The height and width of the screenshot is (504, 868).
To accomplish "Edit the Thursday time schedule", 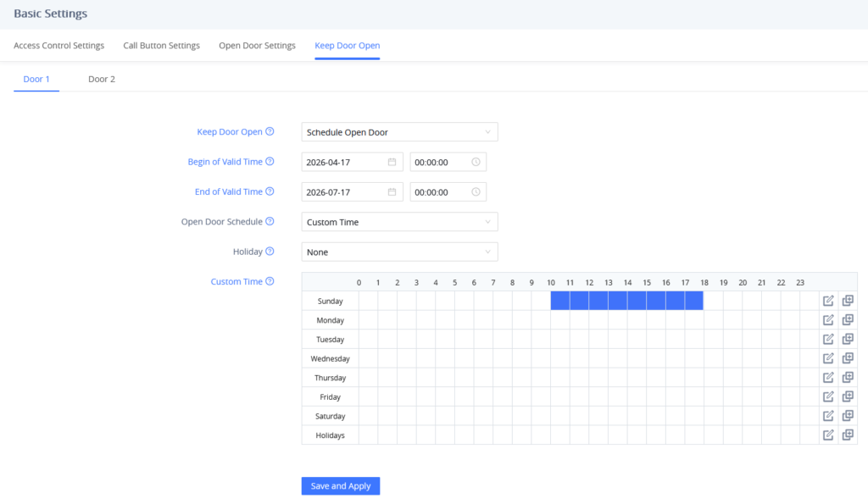I will tap(828, 377).
